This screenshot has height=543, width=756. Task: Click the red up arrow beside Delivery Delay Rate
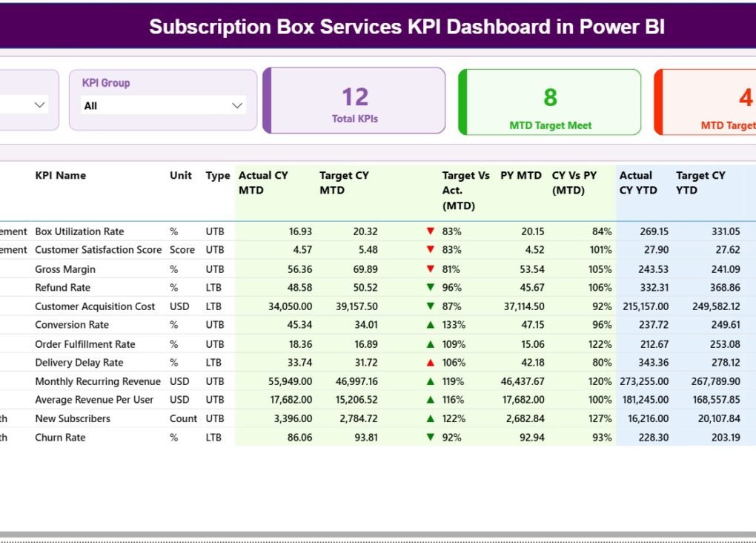pos(431,362)
